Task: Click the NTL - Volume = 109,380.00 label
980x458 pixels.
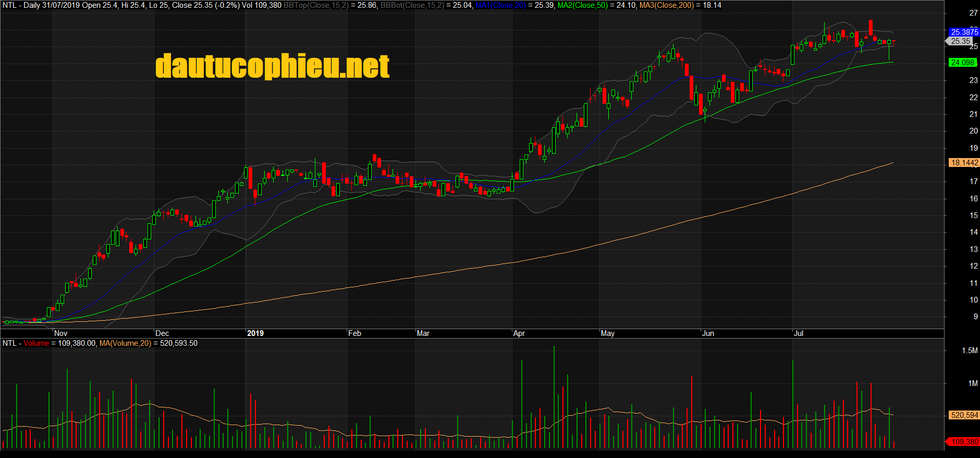Action: coord(49,343)
